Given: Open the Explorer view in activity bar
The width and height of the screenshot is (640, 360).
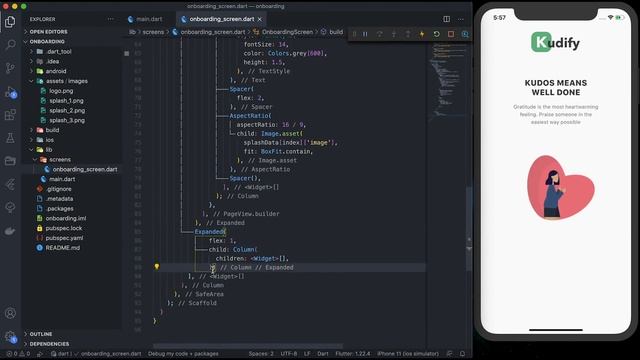Looking at the screenshot, I should pyautogui.click(x=10, y=22).
